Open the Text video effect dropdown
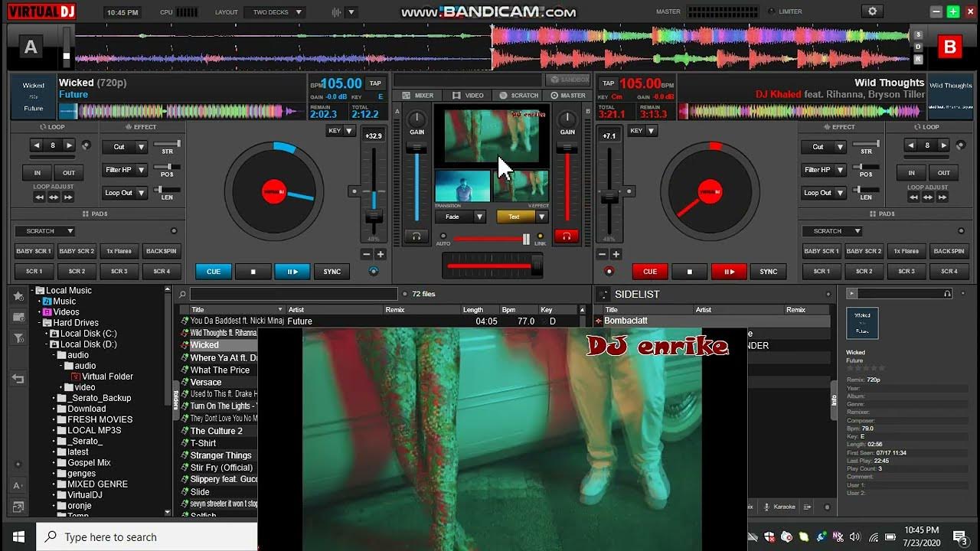 pyautogui.click(x=522, y=217)
